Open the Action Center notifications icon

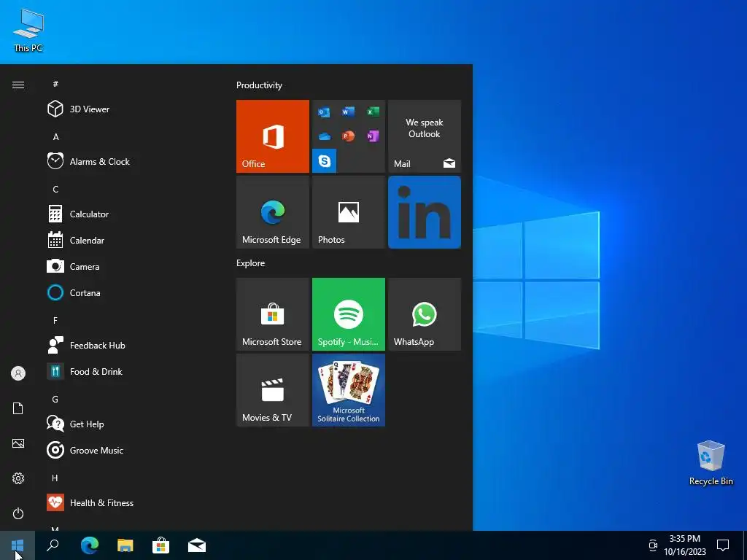coord(723,545)
